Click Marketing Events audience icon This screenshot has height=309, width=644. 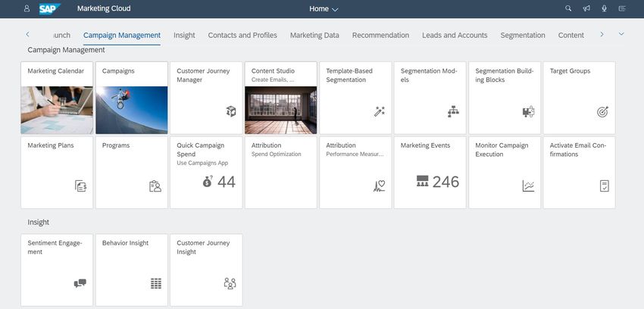click(422, 181)
